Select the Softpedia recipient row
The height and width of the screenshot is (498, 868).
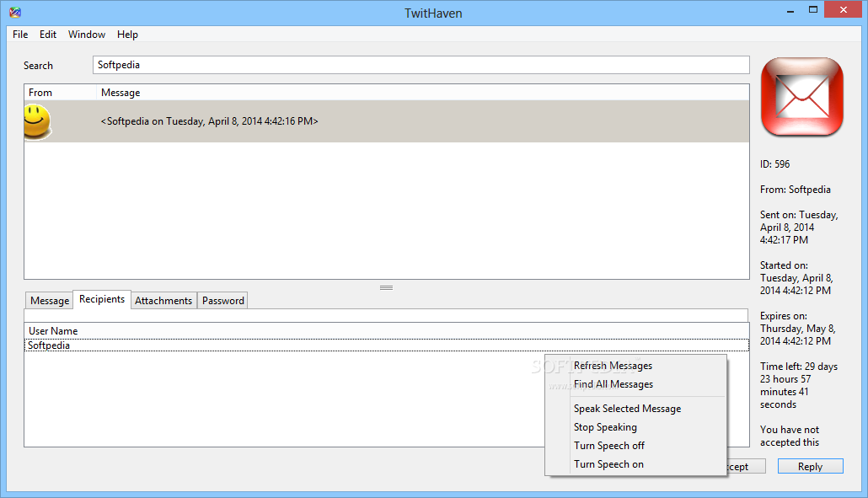[x=387, y=345]
